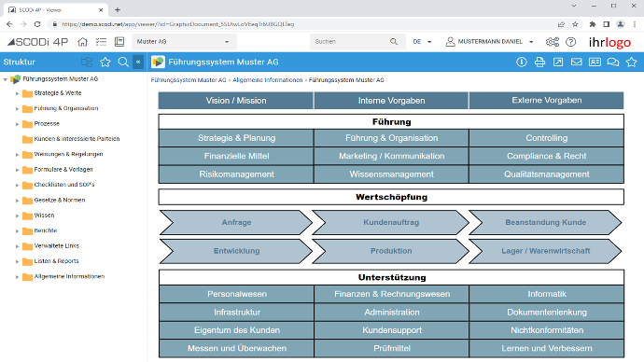
Task: Open a new browser tab
Action: coord(118,10)
